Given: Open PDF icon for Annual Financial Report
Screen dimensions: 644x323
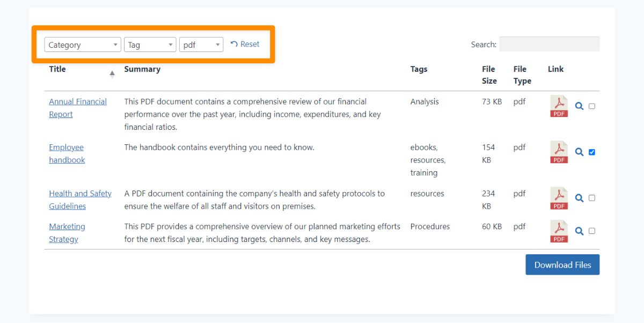Looking at the screenshot, I should 559,106.
